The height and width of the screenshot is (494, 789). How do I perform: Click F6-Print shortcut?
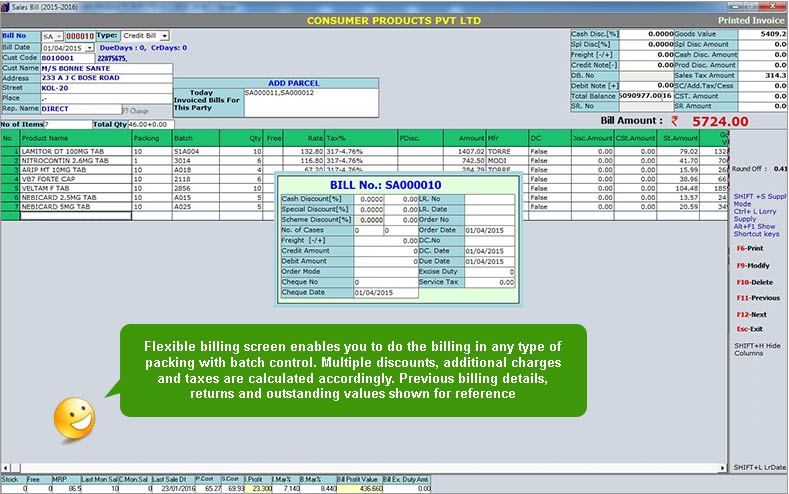[750, 249]
